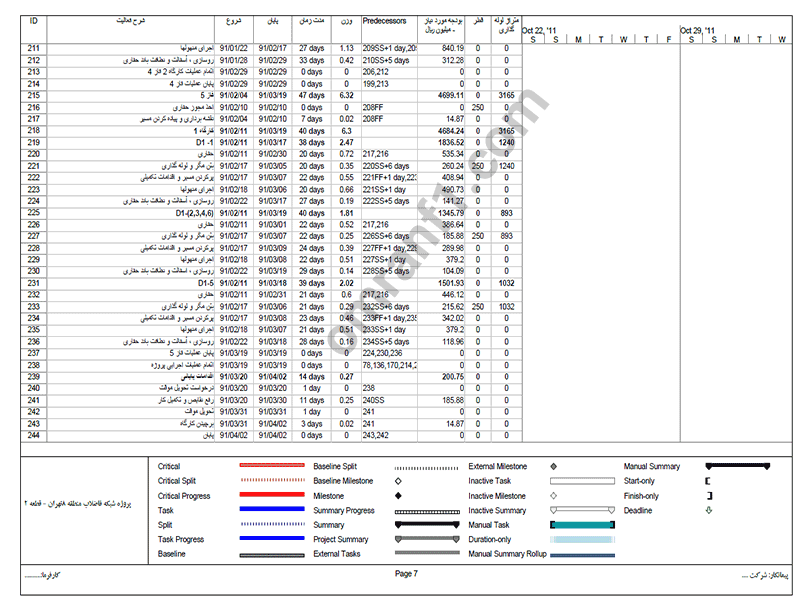Click the light blue Duration-only bar
The image size is (800, 600).
[582, 539]
